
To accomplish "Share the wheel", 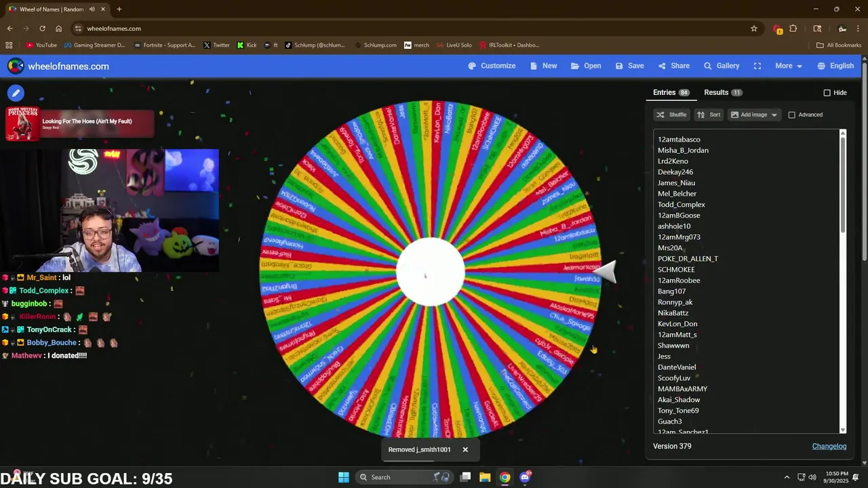I will click(673, 66).
